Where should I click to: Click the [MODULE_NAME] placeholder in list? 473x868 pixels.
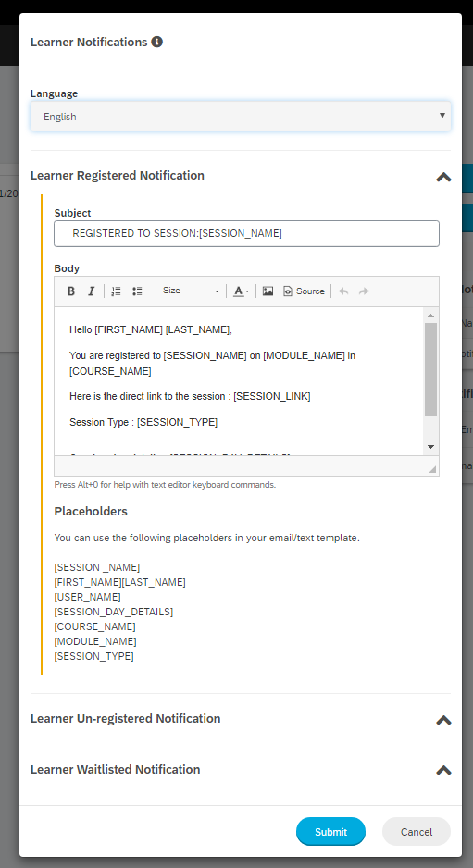tap(95, 641)
